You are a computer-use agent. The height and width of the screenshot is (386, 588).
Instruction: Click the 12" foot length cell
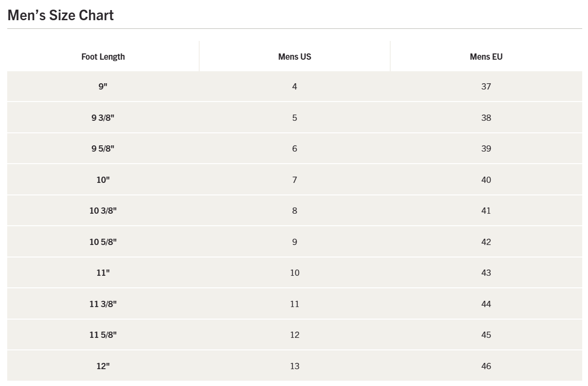coord(103,366)
